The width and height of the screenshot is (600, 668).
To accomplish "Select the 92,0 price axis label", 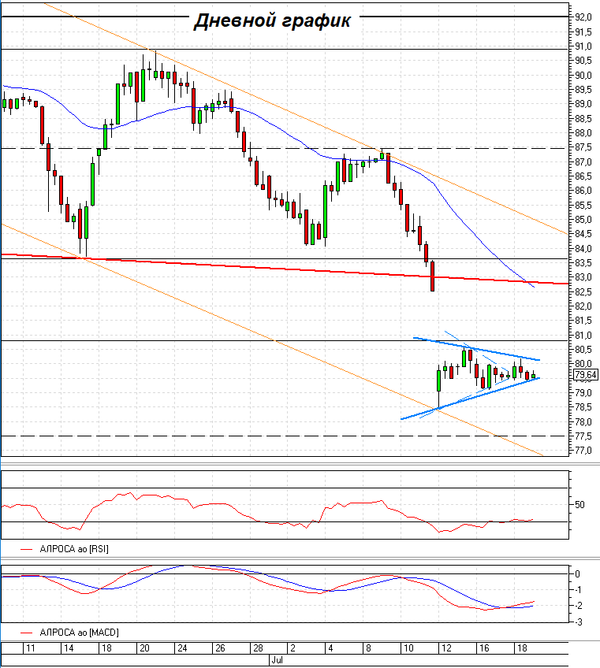I will 583,17.
